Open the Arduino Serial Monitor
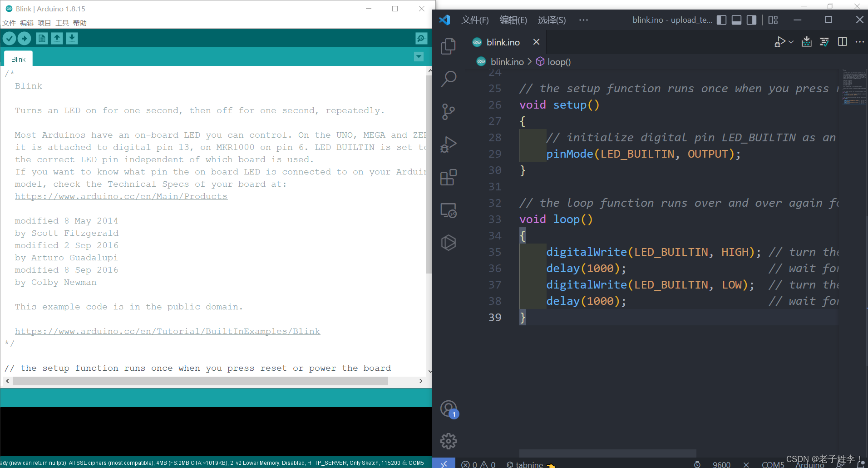Screen dimensions: 868x468 point(421,39)
